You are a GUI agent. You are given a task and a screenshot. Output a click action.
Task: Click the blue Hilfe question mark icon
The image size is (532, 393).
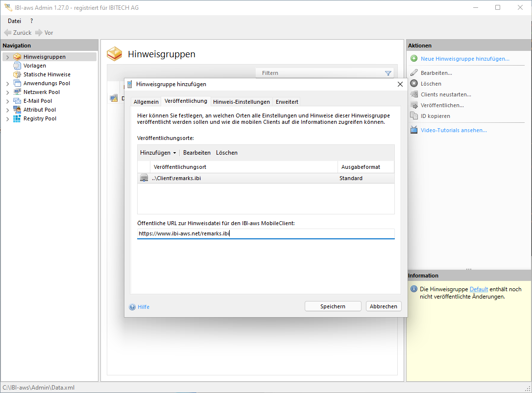(x=132, y=307)
